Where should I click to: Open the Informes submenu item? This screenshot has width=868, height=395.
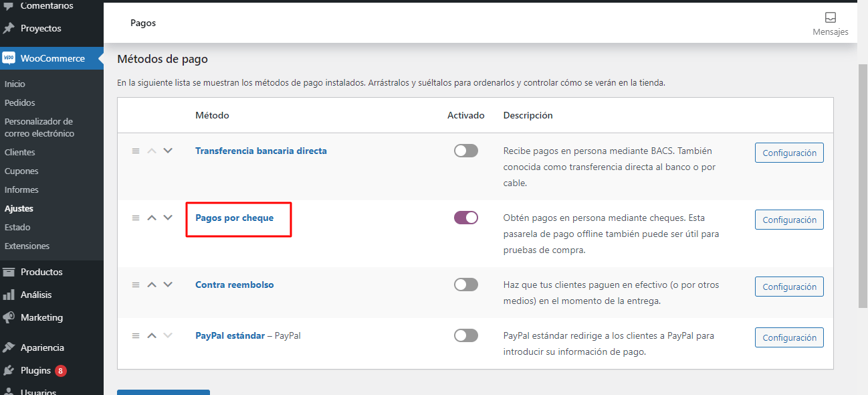(21, 189)
